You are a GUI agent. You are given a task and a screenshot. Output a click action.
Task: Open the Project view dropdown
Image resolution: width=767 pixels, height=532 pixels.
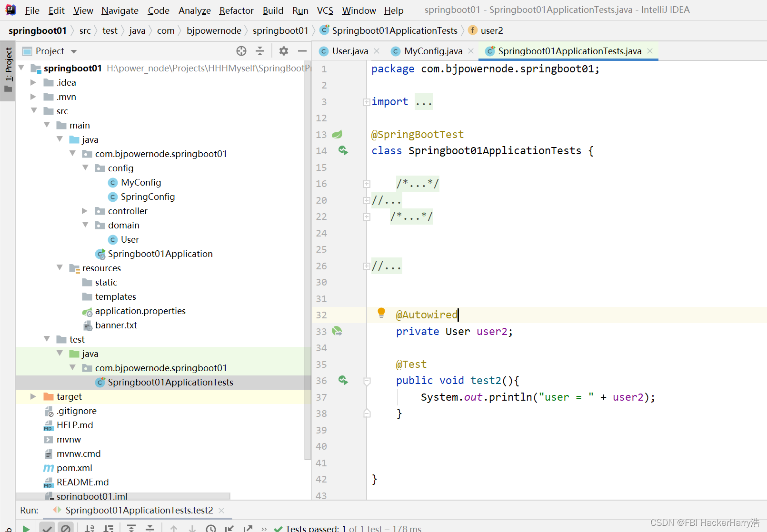click(x=74, y=51)
